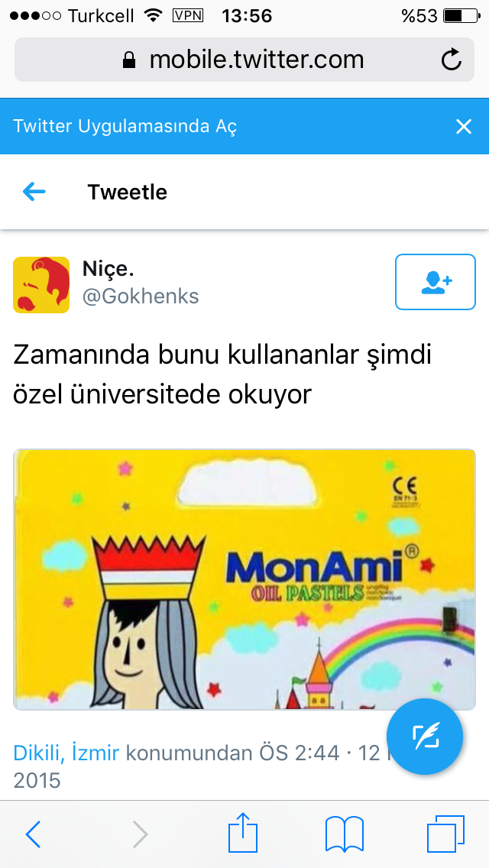This screenshot has height=868, width=489.
Task: Navigate back with Safari bottom chevron
Action: coord(33,834)
